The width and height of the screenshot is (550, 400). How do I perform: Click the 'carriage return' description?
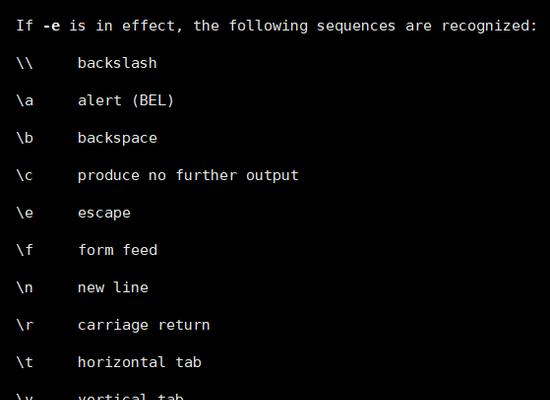click(144, 326)
